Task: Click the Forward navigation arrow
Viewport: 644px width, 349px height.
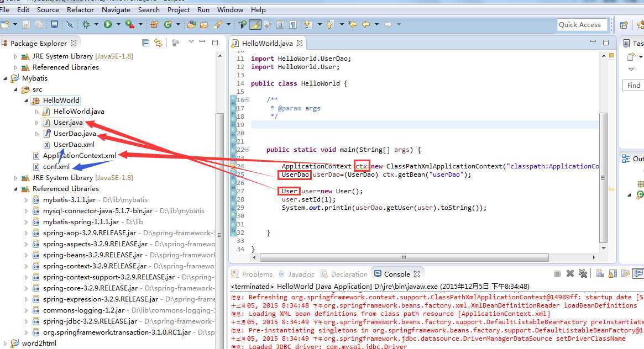Action: tap(388, 25)
